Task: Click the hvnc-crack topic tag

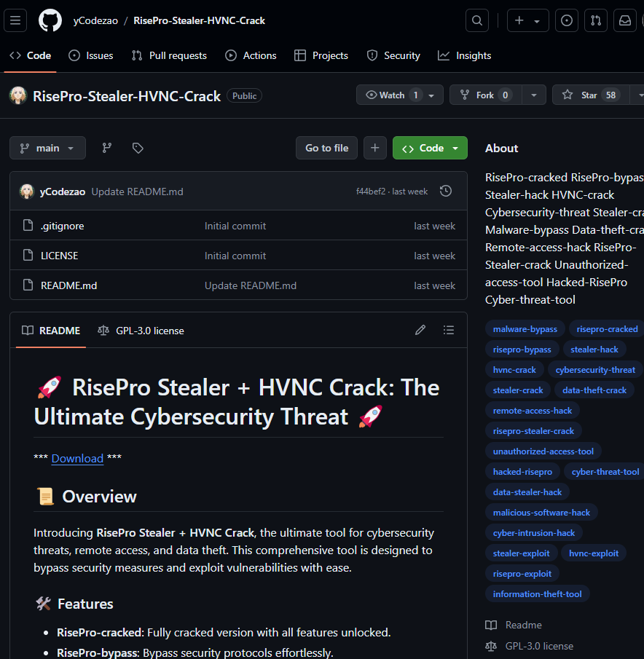Action: pyautogui.click(x=514, y=370)
